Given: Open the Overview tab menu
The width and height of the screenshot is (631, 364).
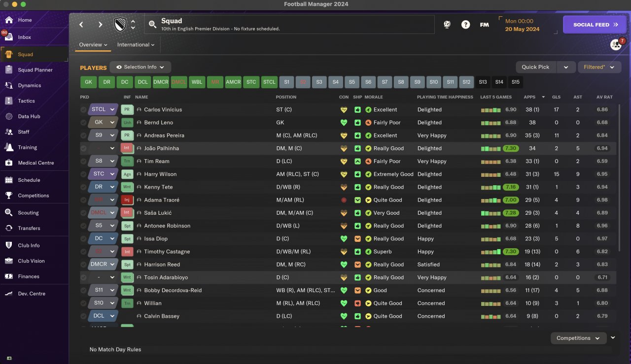Looking at the screenshot, I should click(93, 45).
